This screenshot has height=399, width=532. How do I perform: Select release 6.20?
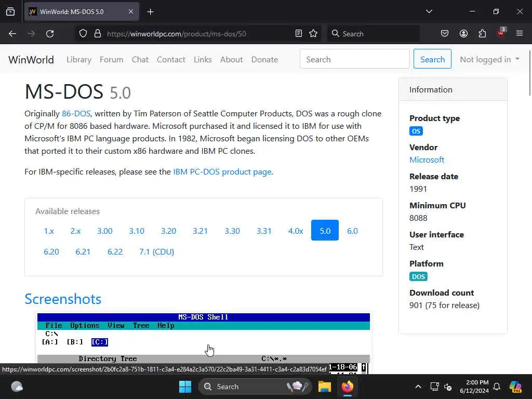click(x=51, y=252)
